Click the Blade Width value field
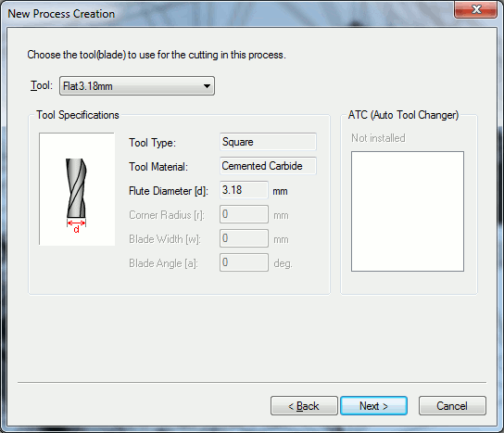The width and height of the screenshot is (504, 433). pos(244,238)
